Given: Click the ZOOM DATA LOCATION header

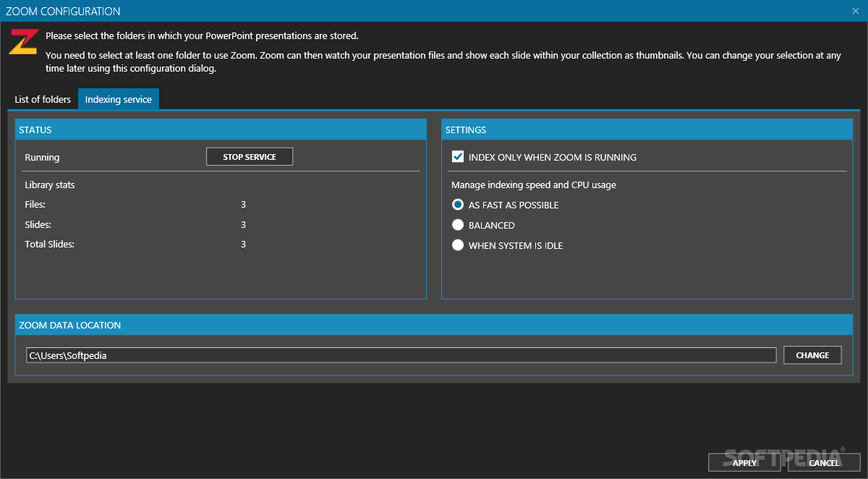Looking at the screenshot, I should coord(434,325).
